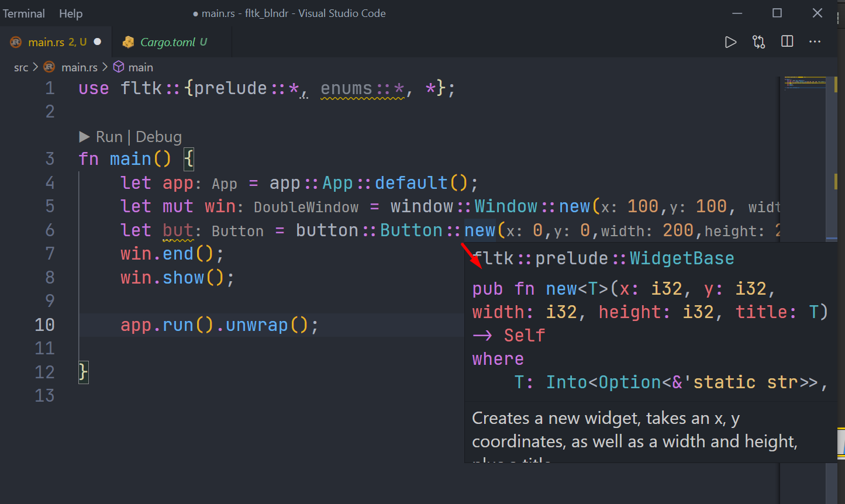Viewport: 845px width, 504px height.
Task: Open the changes comparison icon in title bar
Action: 758,42
